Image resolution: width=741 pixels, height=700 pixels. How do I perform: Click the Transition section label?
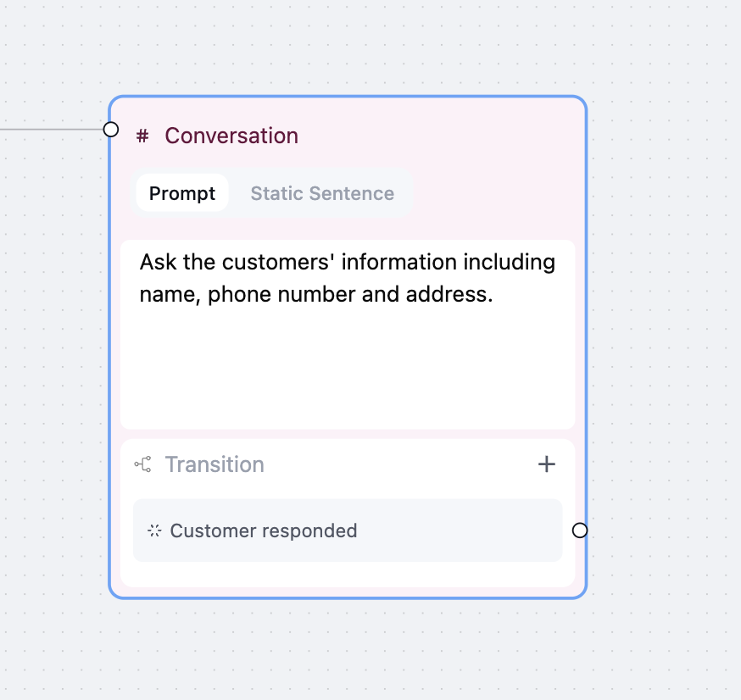point(214,464)
